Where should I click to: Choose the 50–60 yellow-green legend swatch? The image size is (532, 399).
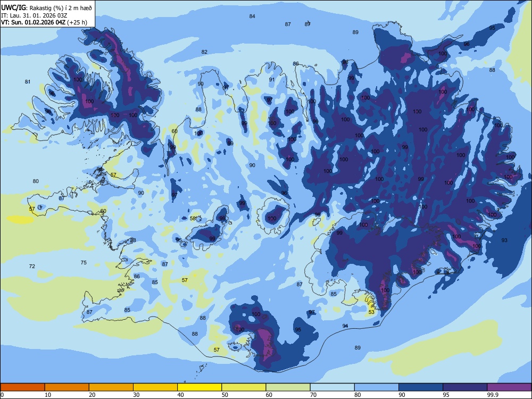(x=244, y=387)
